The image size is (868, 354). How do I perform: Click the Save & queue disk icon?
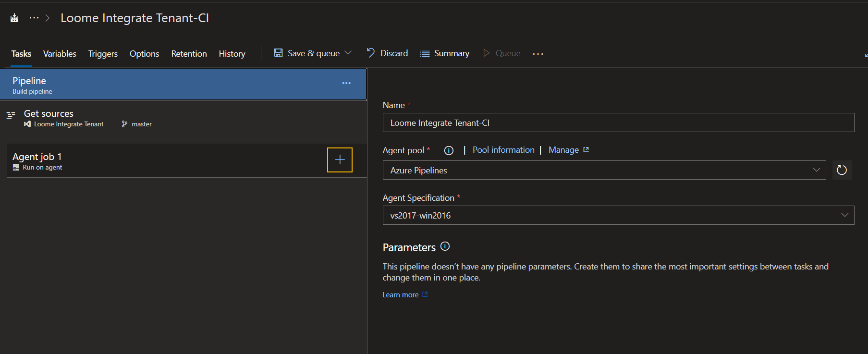278,53
